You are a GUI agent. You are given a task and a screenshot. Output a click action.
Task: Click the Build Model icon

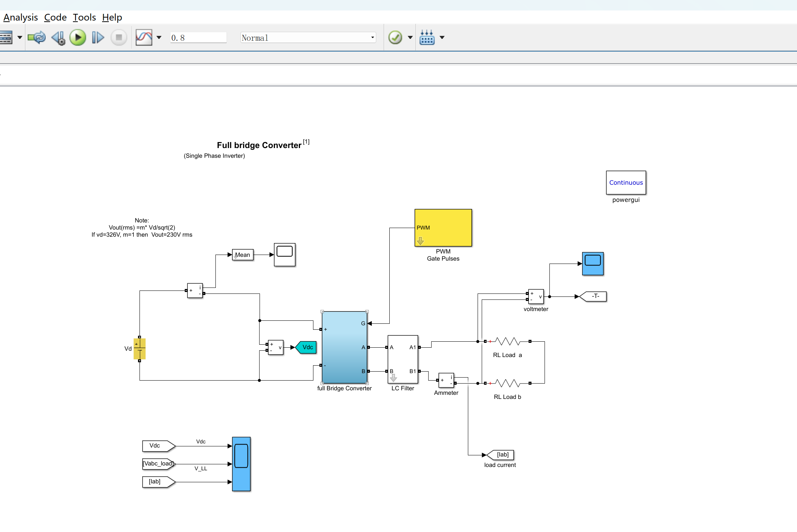427,37
